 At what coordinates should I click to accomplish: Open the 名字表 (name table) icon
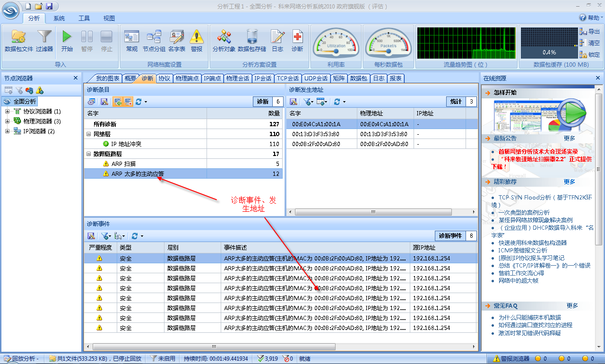176,37
